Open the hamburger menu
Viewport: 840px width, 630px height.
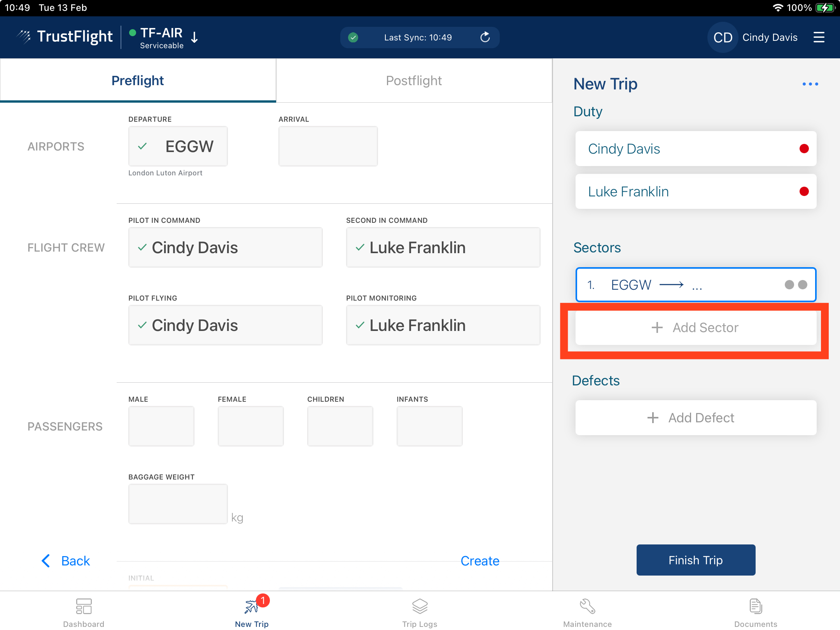point(819,37)
